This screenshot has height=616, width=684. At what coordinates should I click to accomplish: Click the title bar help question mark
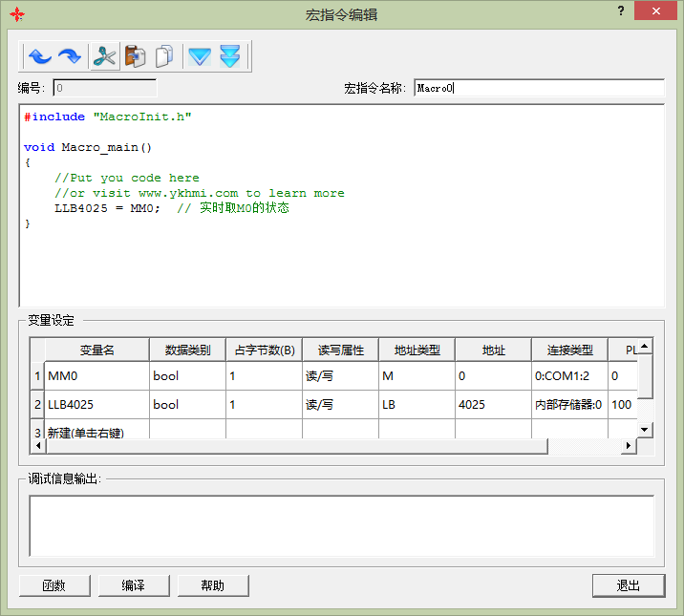tap(622, 11)
